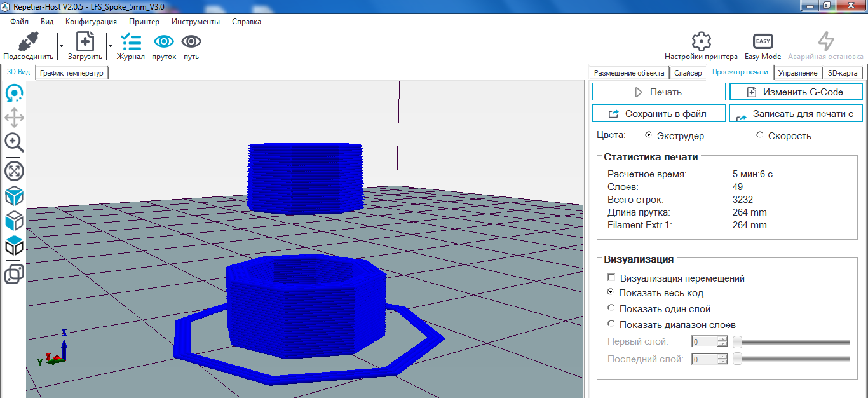Open the Конфигурация menu
Image resolution: width=868 pixels, height=398 pixels.
point(91,22)
